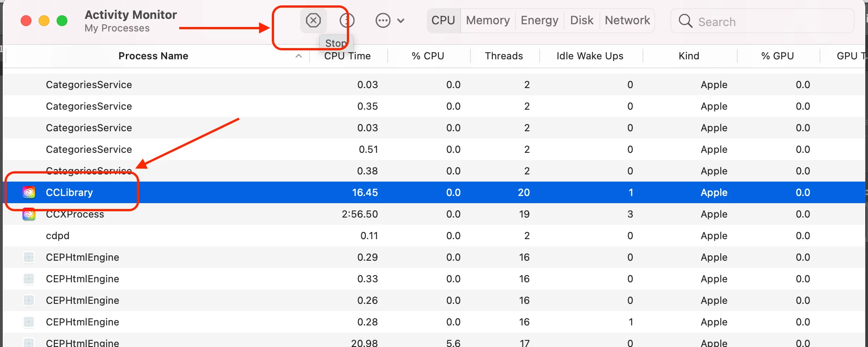Click the 19 threads cell of CCXProcess
Viewport: 868px width, 347px height.
[x=524, y=214]
